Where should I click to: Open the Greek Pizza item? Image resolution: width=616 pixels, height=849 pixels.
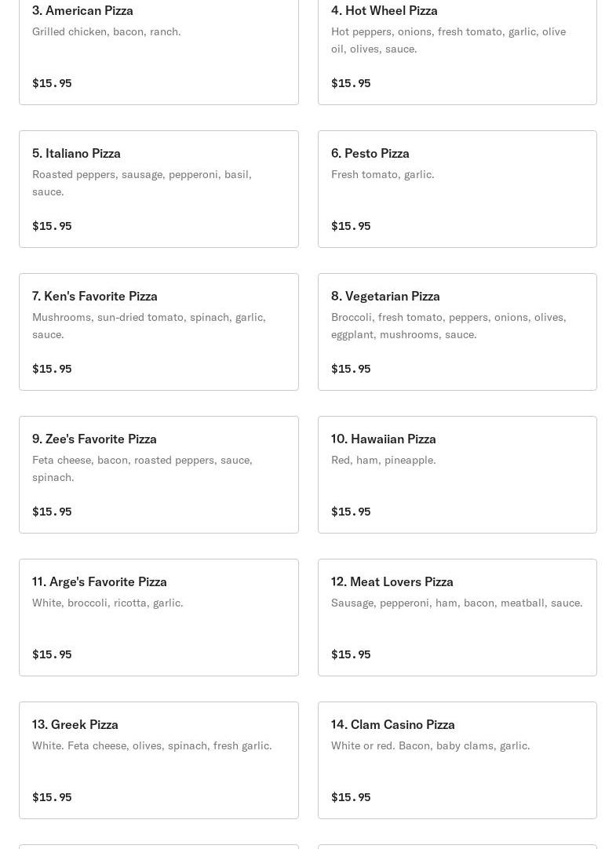tap(75, 724)
